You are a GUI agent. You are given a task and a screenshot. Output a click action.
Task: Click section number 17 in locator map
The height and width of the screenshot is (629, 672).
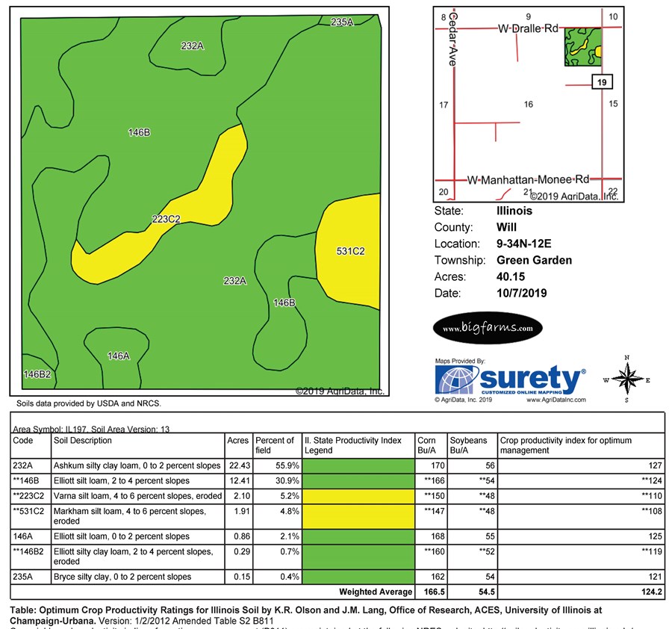tap(444, 105)
